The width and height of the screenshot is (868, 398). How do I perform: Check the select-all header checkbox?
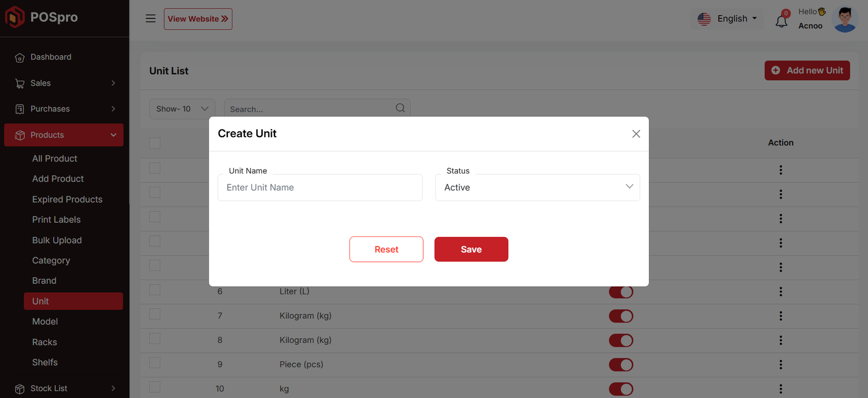155,143
